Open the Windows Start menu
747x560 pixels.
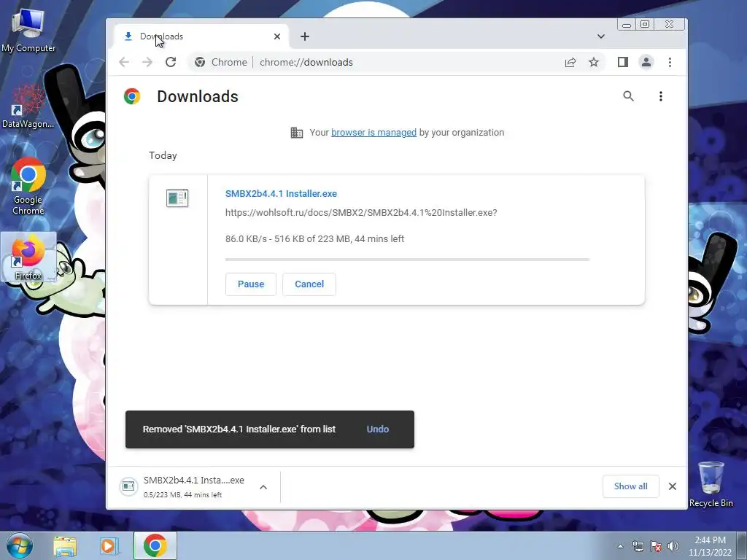(19, 545)
